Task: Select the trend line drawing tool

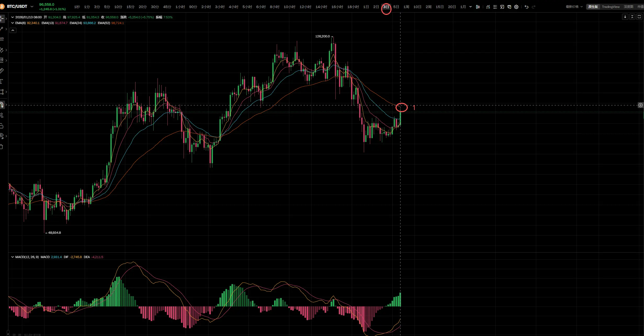Action: point(2,29)
